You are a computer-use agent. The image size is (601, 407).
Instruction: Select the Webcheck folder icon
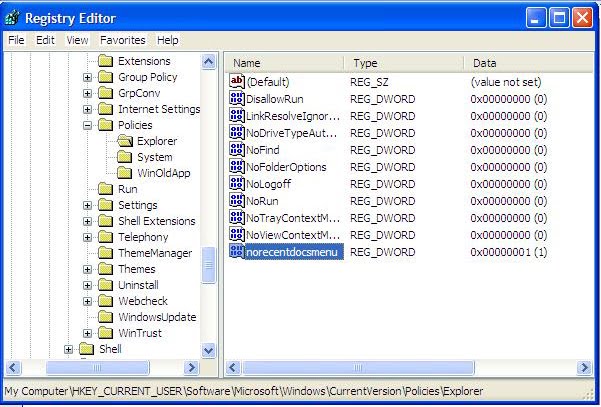pyautogui.click(x=105, y=301)
